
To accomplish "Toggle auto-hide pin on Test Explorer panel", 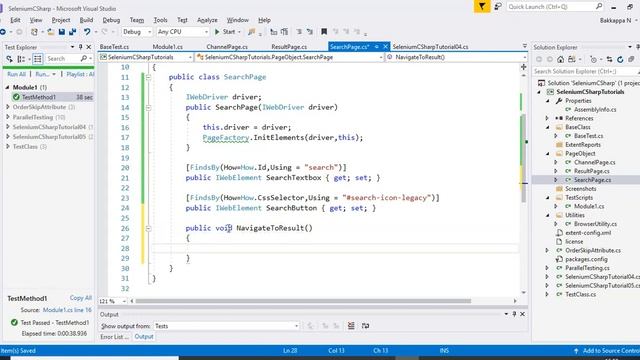I will (80, 47).
